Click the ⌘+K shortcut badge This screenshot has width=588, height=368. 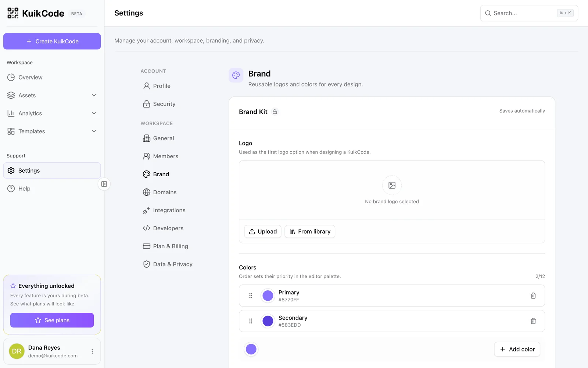(x=565, y=13)
